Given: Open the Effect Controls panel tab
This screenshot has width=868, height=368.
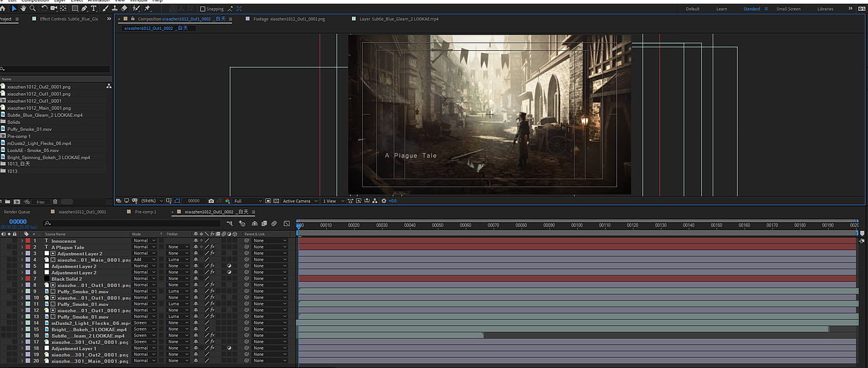Looking at the screenshot, I should coord(68,19).
